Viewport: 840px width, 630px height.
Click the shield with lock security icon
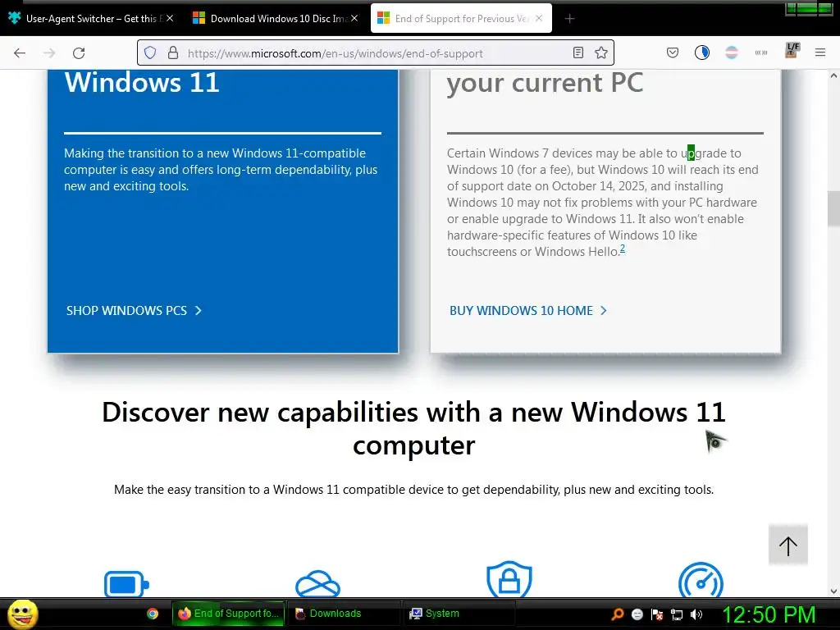click(509, 580)
